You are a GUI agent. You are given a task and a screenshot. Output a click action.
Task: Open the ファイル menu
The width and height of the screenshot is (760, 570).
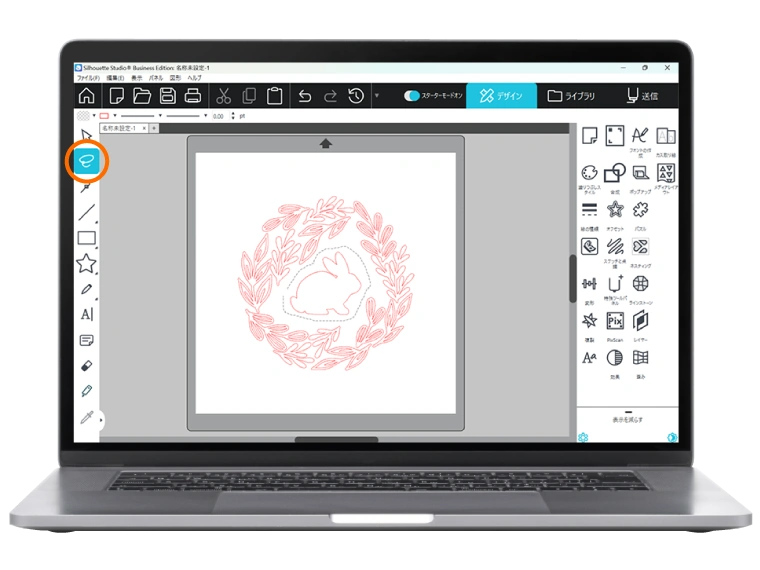pyautogui.click(x=87, y=77)
